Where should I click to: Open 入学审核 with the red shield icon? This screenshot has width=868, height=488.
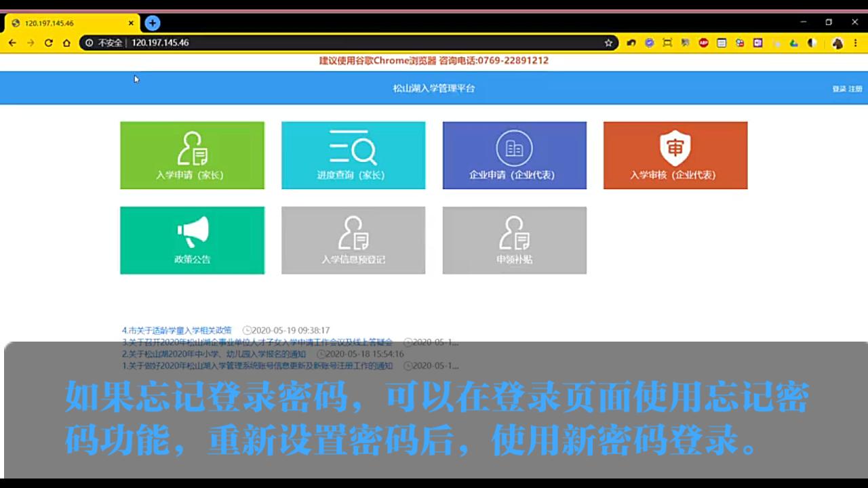tap(675, 155)
